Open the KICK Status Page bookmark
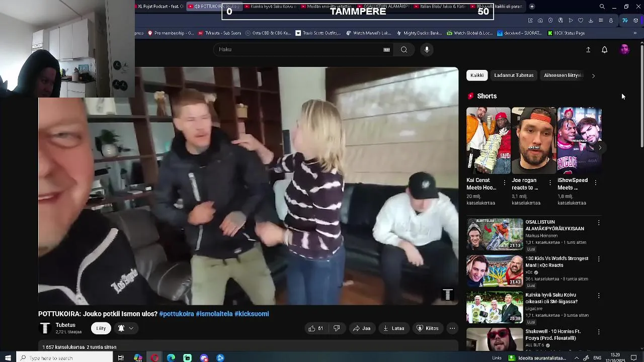Screen dimensions: 644x362 [566, 33]
